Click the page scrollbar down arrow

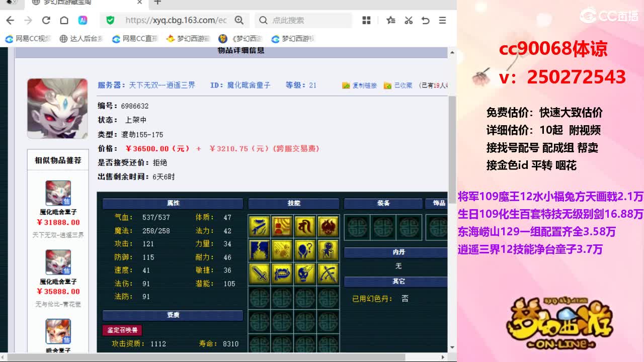click(452, 347)
